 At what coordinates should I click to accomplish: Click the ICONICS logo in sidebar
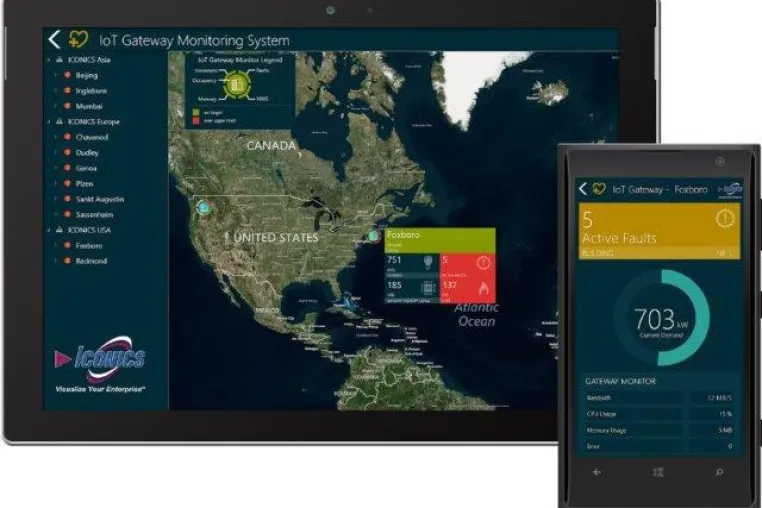pyautogui.click(x=101, y=363)
